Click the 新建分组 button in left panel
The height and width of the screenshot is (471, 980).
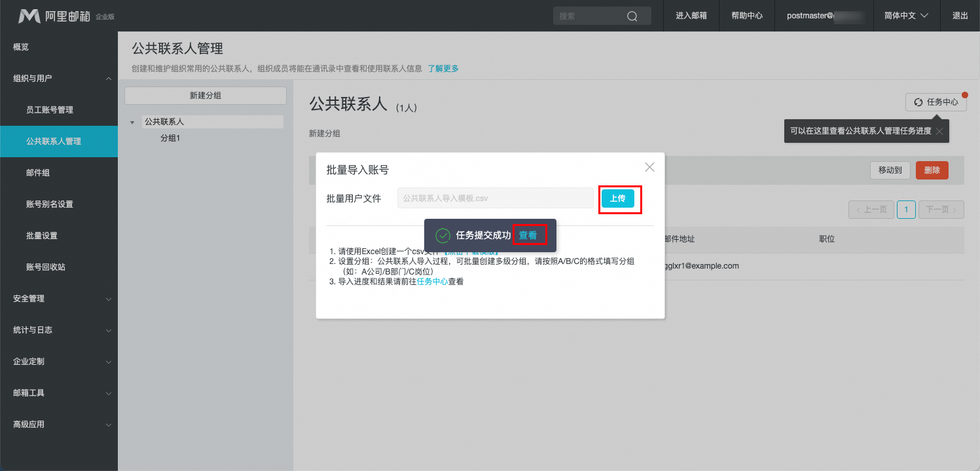pos(206,96)
